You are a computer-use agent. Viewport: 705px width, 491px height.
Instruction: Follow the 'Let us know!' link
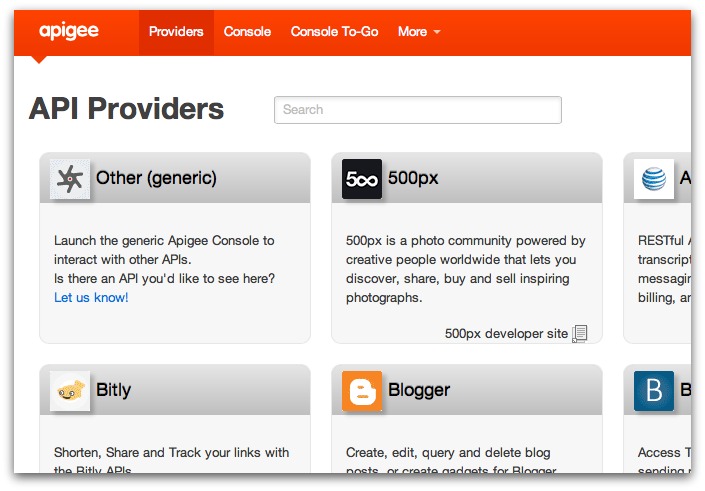[x=91, y=297]
